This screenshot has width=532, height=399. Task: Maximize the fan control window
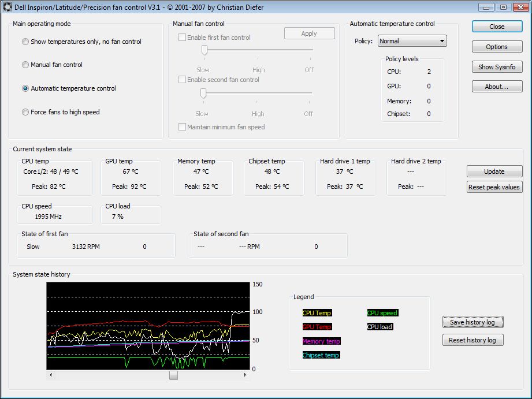pyautogui.click(x=504, y=7)
